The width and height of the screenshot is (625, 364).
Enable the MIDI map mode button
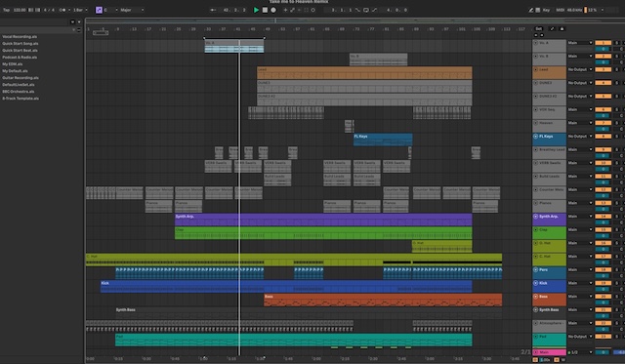pos(560,10)
